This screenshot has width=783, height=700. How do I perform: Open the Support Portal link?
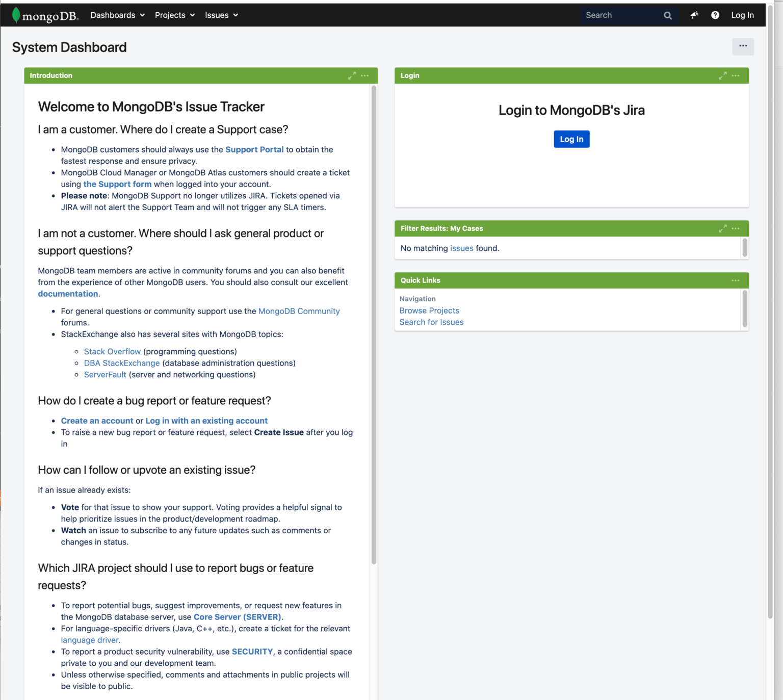(x=254, y=149)
